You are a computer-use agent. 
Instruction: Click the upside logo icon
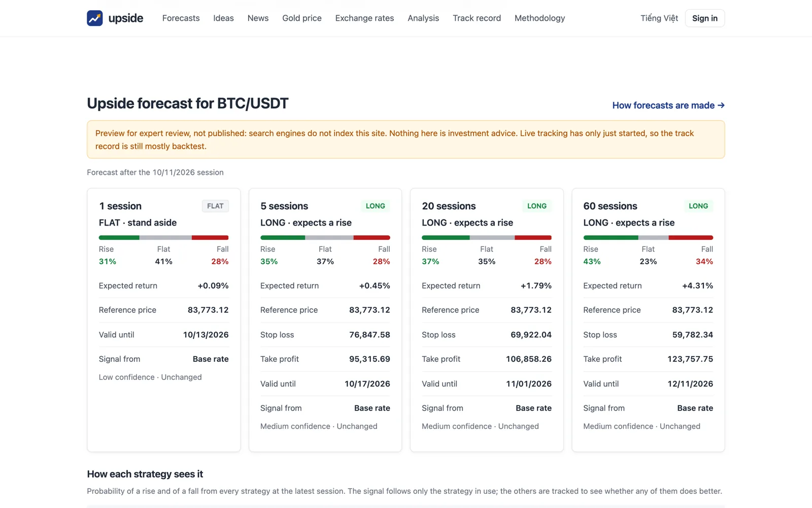click(95, 18)
